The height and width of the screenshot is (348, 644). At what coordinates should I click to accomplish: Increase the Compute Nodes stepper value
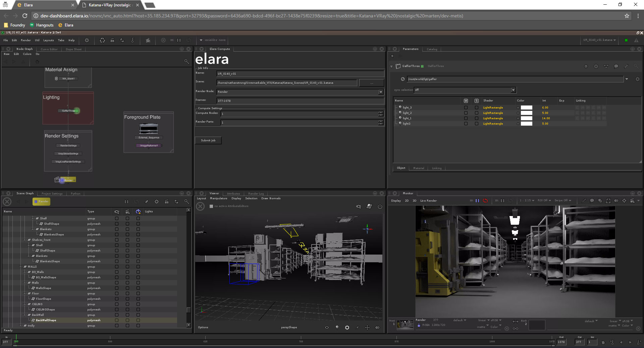[x=381, y=113]
